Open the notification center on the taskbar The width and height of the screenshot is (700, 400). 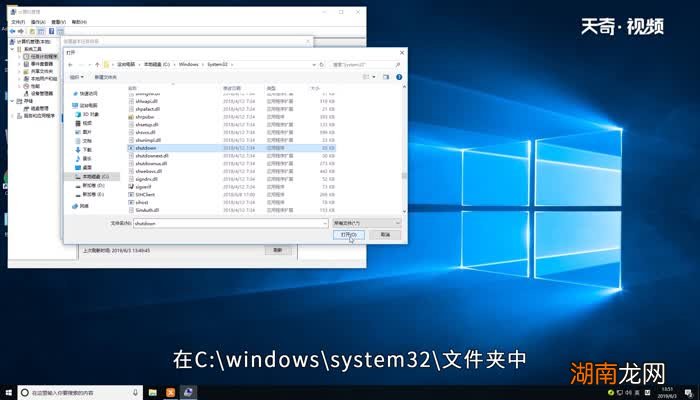pyautogui.click(x=688, y=392)
